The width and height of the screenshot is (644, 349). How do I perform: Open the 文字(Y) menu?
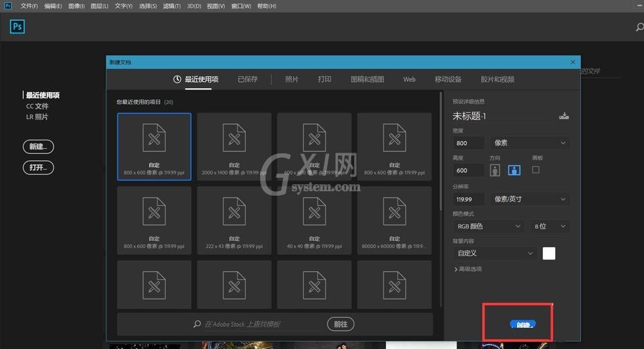[124, 6]
